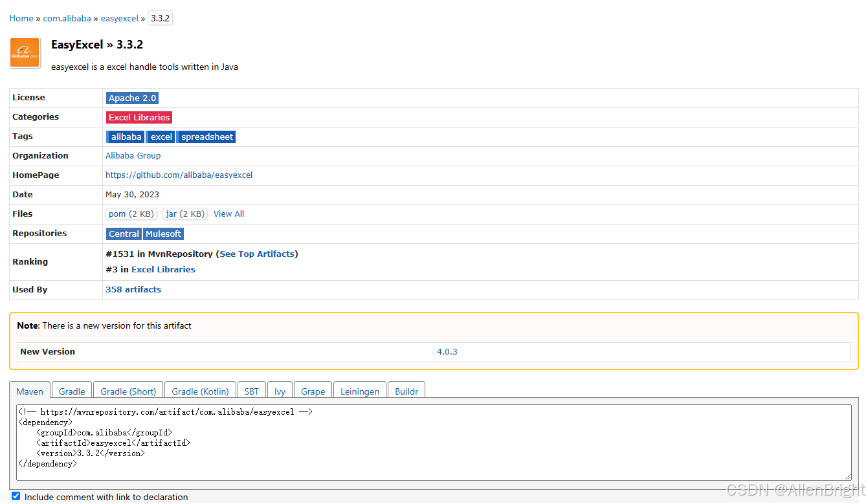Image resolution: width=868 pixels, height=504 pixels.
Task: Click the Apache 2.0 license badge
Action: pos(132,98)
